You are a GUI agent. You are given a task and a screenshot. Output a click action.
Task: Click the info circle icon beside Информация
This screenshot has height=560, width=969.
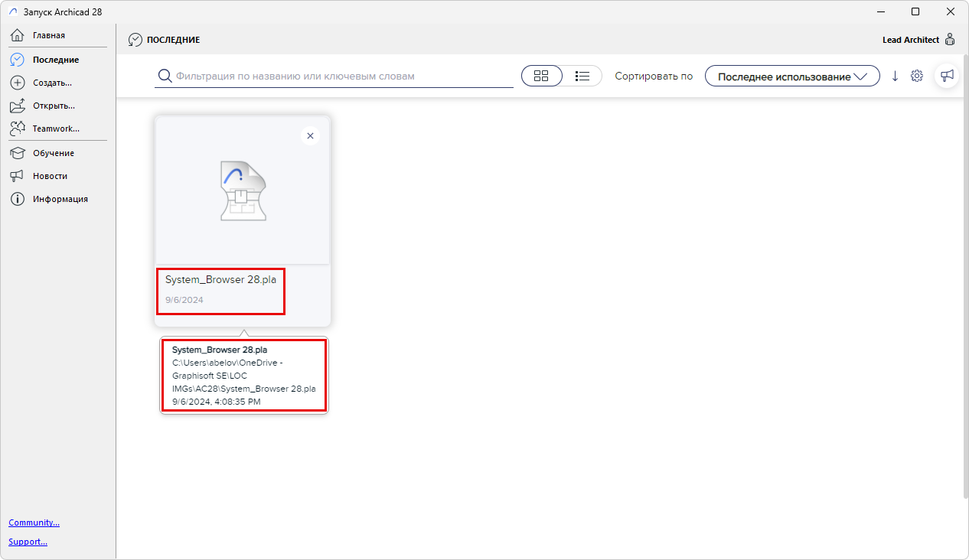(18, 199)
